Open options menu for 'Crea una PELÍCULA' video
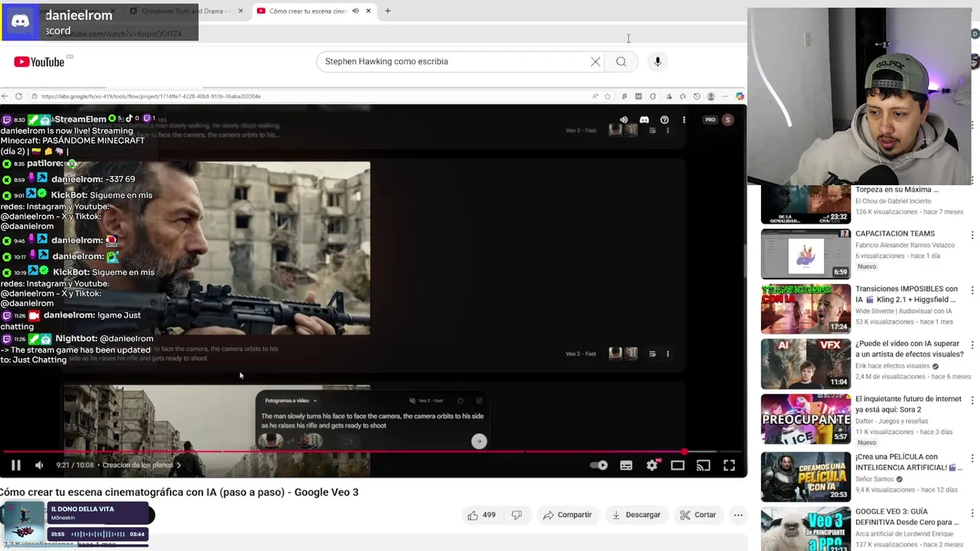 tap(972, 459)
